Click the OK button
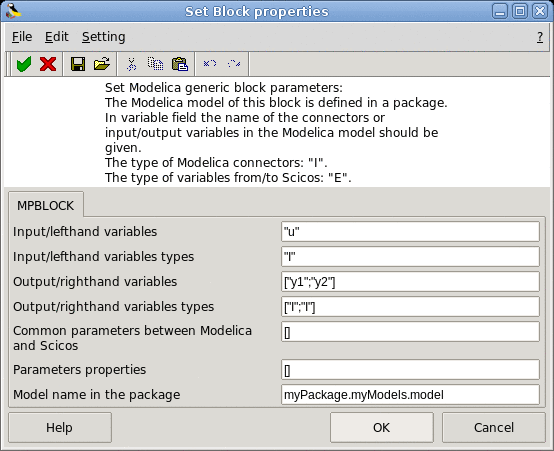 pos(382,427)
